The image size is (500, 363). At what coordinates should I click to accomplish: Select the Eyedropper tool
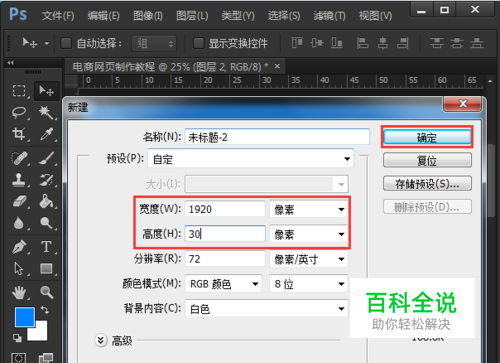point(46,134)
